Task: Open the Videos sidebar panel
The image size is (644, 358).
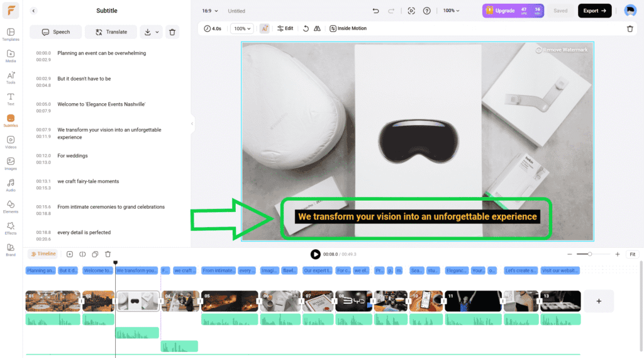Action: click(11, 142)
